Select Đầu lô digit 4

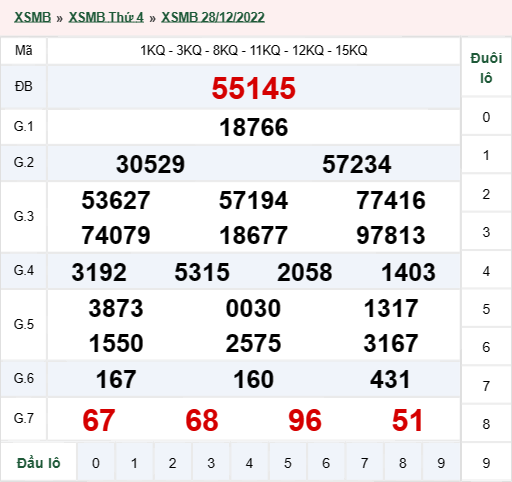[x=249, y=463]
